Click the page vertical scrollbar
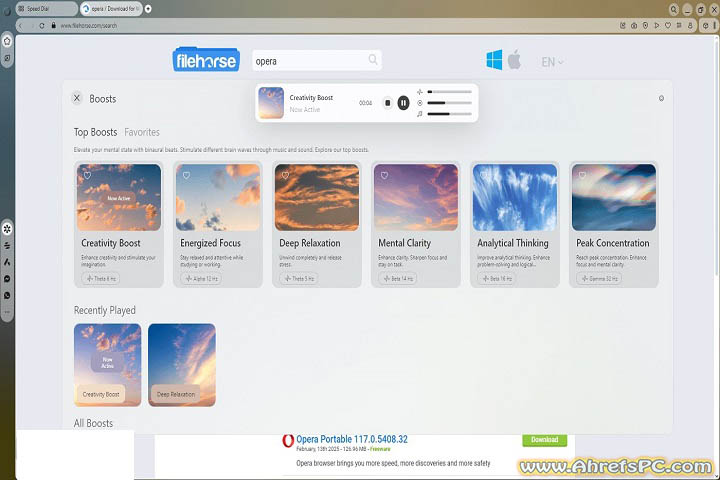 tap(717, 156)
